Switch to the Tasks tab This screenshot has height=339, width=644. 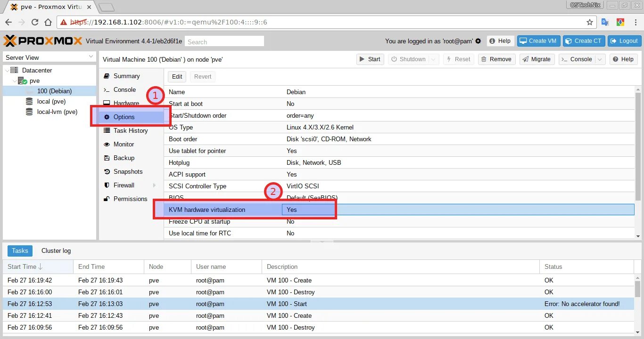coord(20,251)
